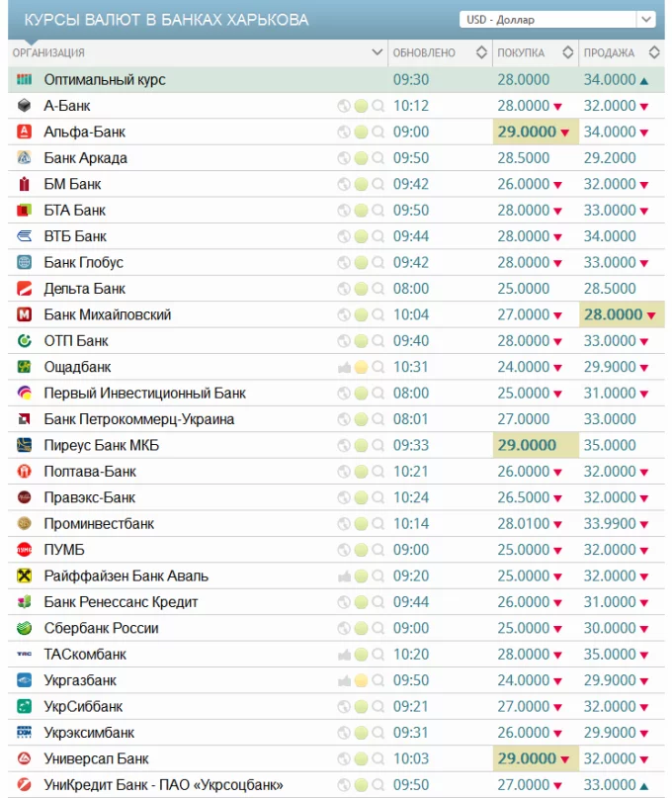672x798 pixels.
Task: Open the Банк Петрокоммерц-Украина link
Action: [139, 419]
